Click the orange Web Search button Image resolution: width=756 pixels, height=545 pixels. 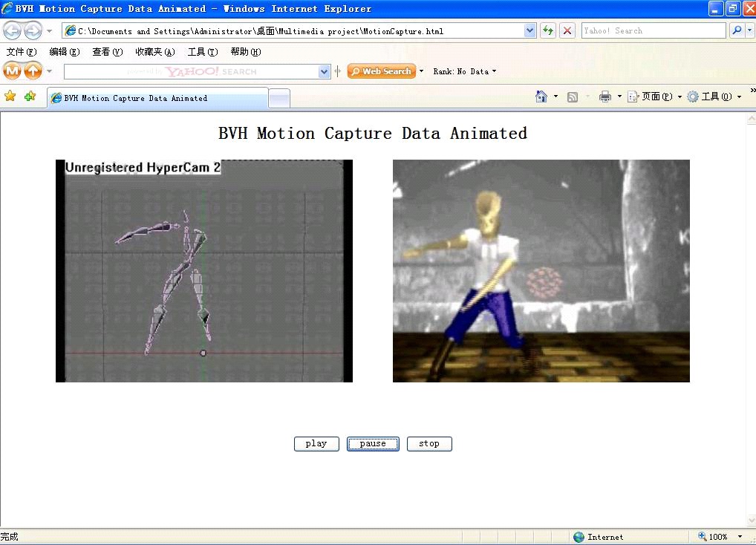[x=381, y=71]
